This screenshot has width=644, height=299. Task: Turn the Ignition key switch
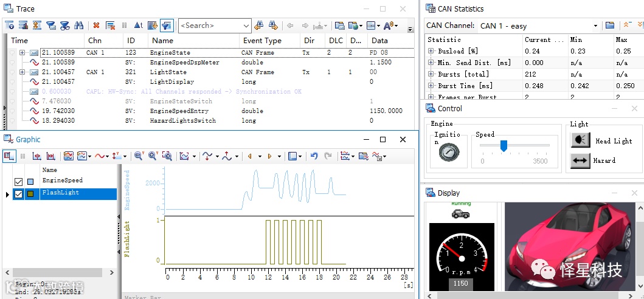point(448,151)
